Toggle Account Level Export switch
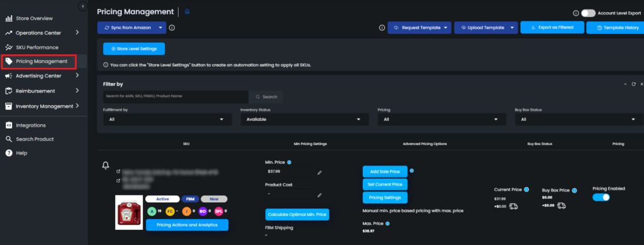The width and height of the screenshot is (644, 245). (588, 13)
